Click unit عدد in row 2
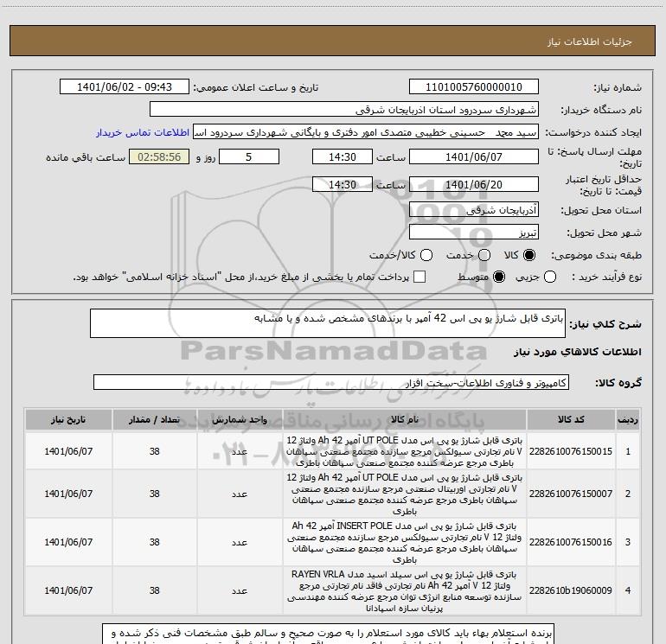666x644 pixels. point(240,494)
